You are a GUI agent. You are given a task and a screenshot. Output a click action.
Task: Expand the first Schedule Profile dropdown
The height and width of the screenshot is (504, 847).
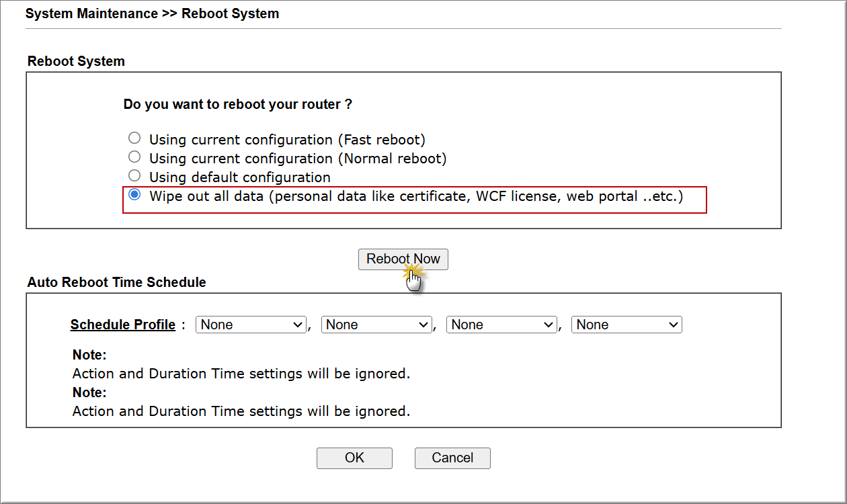[x=251, y=325]
